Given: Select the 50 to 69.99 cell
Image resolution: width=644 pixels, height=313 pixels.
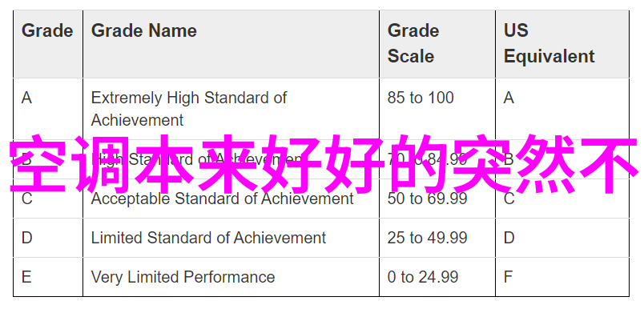Looking at the screenshot, I should point(437,199).
